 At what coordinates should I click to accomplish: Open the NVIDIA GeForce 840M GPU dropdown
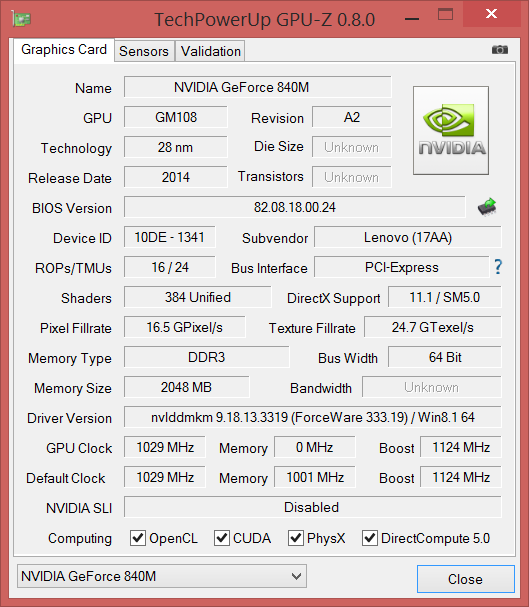click(x=162, y=576)
